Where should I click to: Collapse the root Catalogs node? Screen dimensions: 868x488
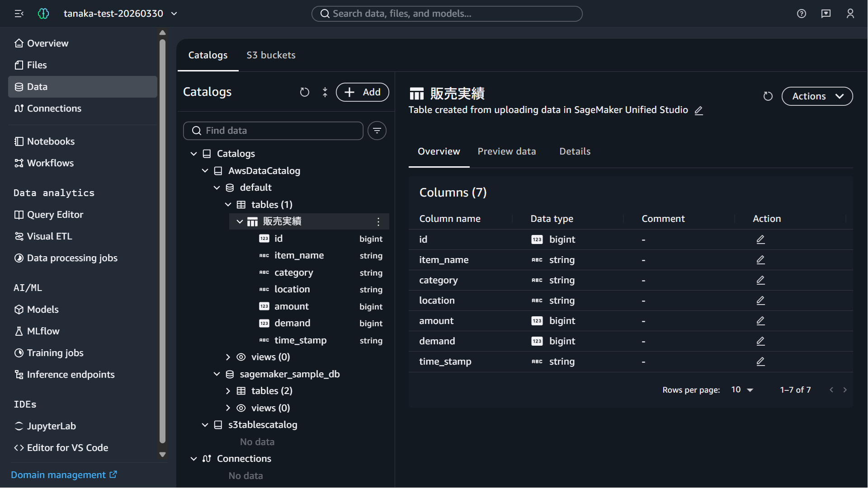pyautogui.click(x=193, y=154)
